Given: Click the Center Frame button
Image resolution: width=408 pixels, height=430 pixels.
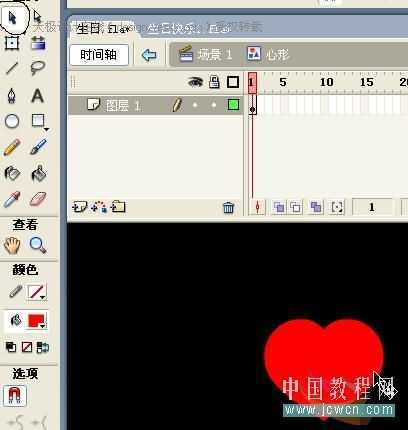Looking at the screenshot, I should (x=257, y=207).
